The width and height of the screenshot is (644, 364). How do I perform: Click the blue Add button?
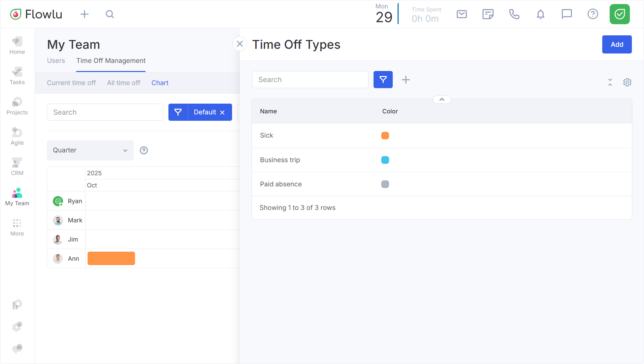(616, 44)
